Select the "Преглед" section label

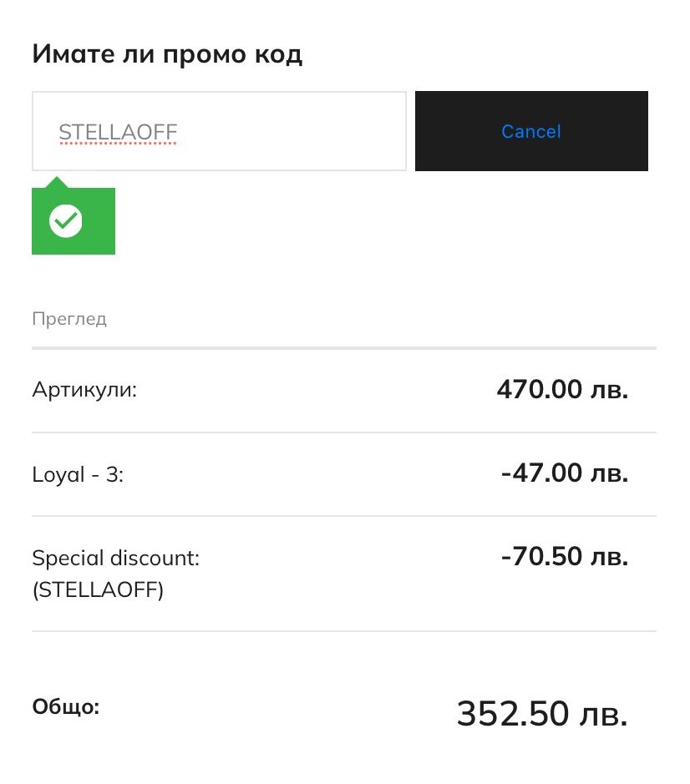(69, 319)
